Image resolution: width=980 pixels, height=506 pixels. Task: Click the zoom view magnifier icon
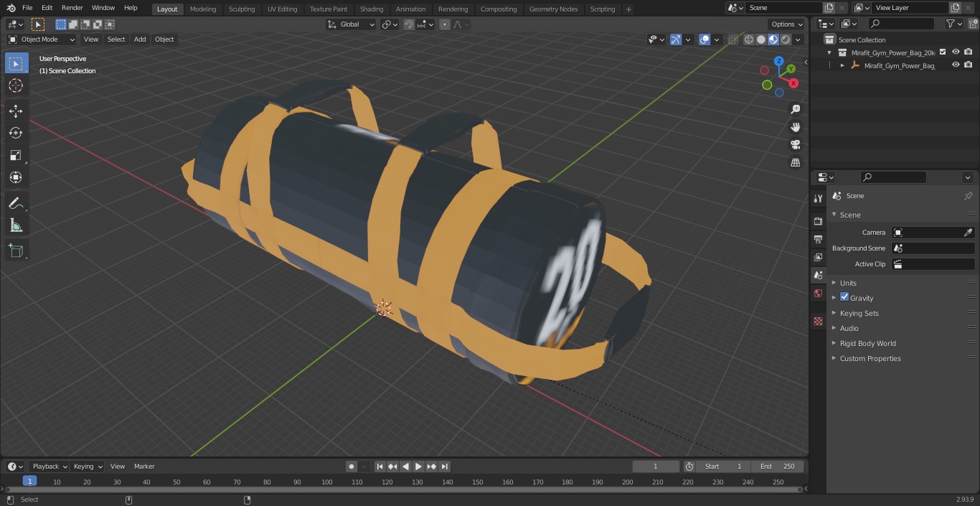(x=795, y=109)
